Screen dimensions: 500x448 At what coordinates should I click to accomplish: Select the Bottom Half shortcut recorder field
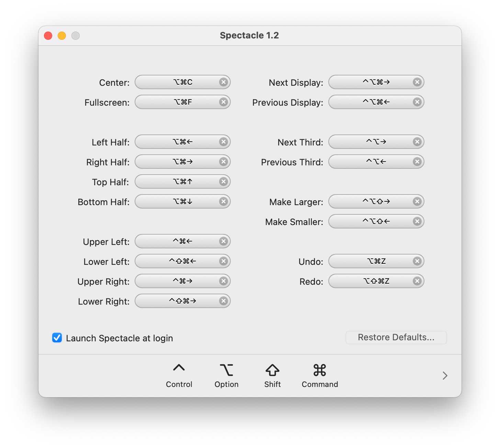182,201
